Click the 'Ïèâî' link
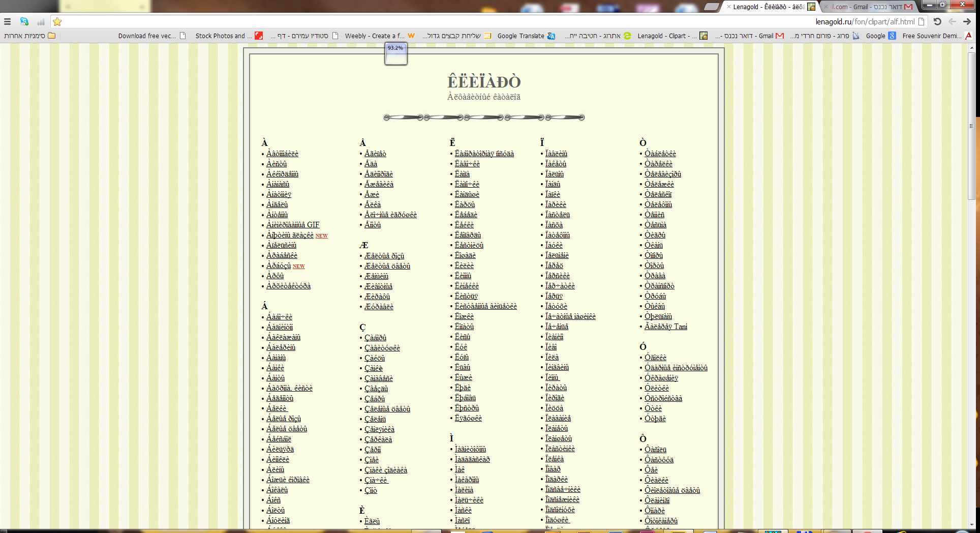980x533 pixels. pyautogui.click(x=551, y=347)
